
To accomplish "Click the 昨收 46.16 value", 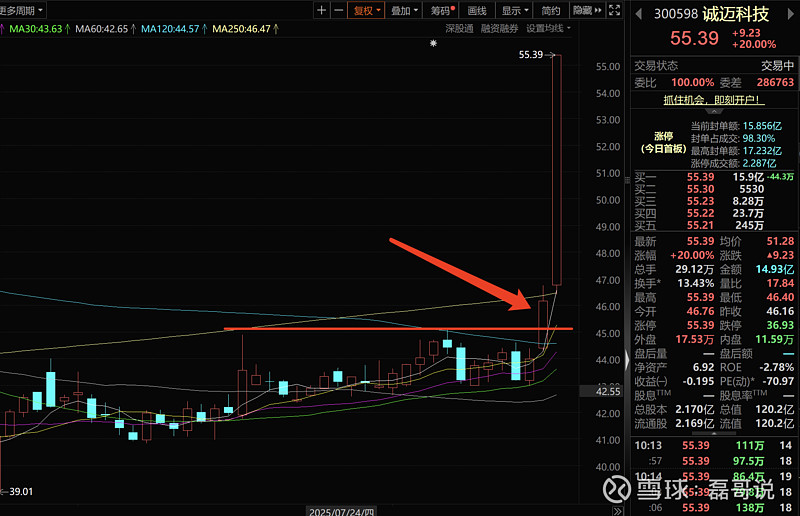I will point(780,311).
